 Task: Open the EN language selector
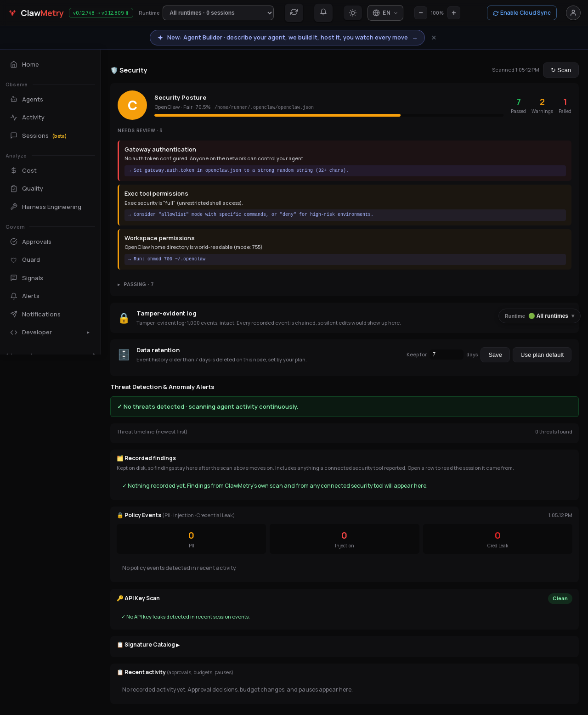pyautogui.click(x=385, y=13)
